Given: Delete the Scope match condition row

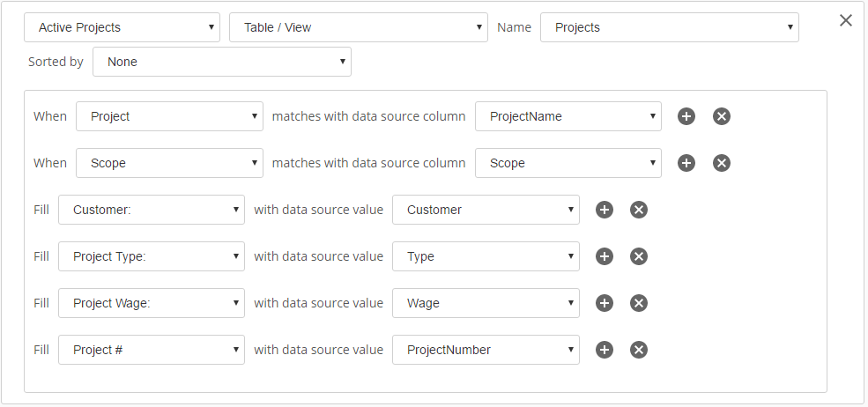Looking at the screenshot, I should point(722,163).
